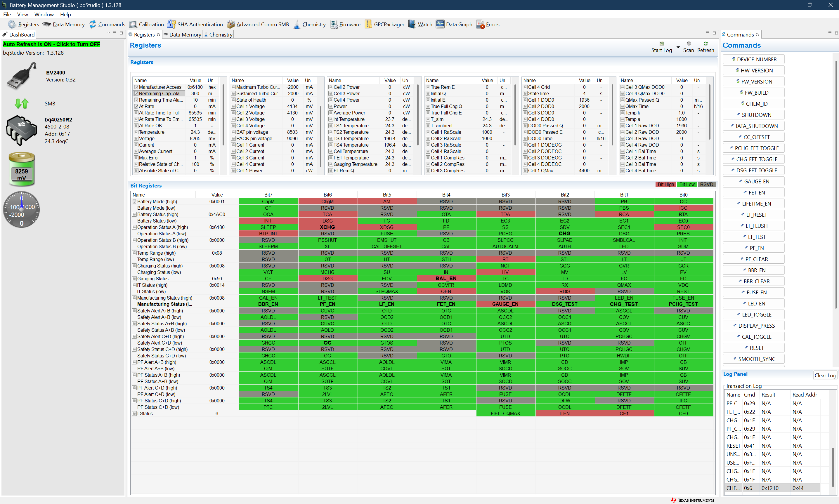
Task: Click the green Bit Low legend swatch
Action: pos(687,185)
